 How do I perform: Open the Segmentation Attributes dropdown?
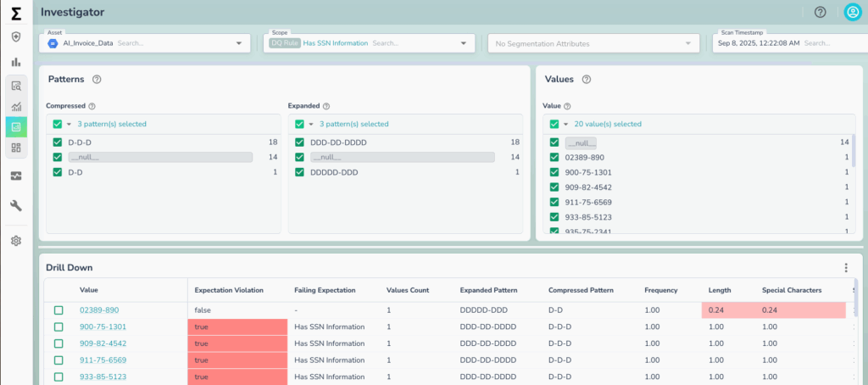point(691,43)
